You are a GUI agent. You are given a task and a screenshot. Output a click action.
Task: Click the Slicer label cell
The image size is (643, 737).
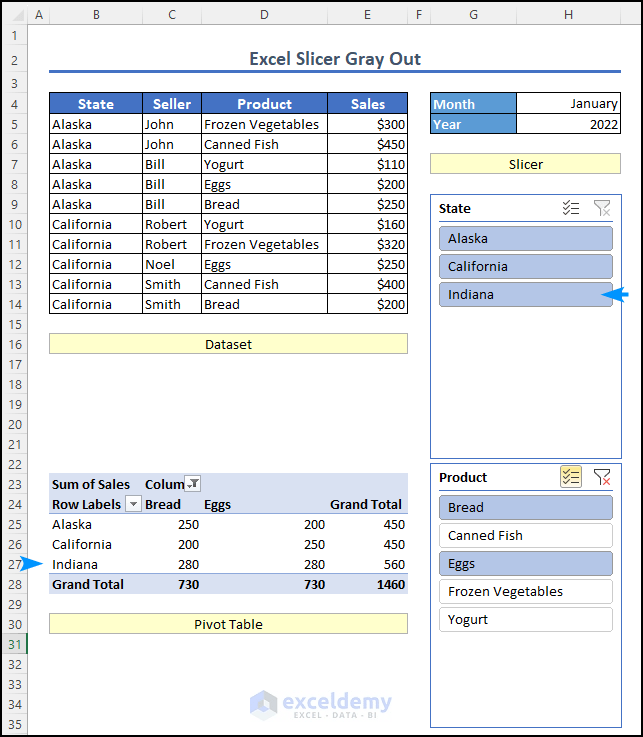pos(525,164)
